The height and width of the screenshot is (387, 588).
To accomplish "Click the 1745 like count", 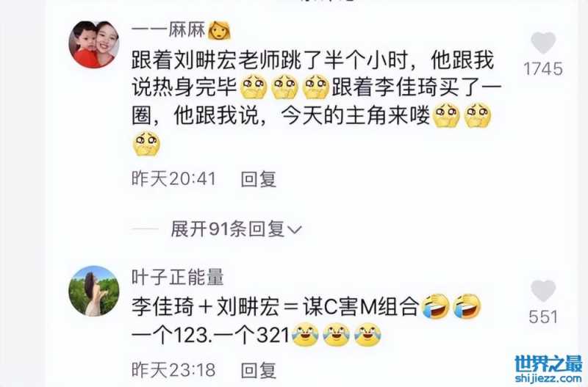I will (x=543, y=69).
